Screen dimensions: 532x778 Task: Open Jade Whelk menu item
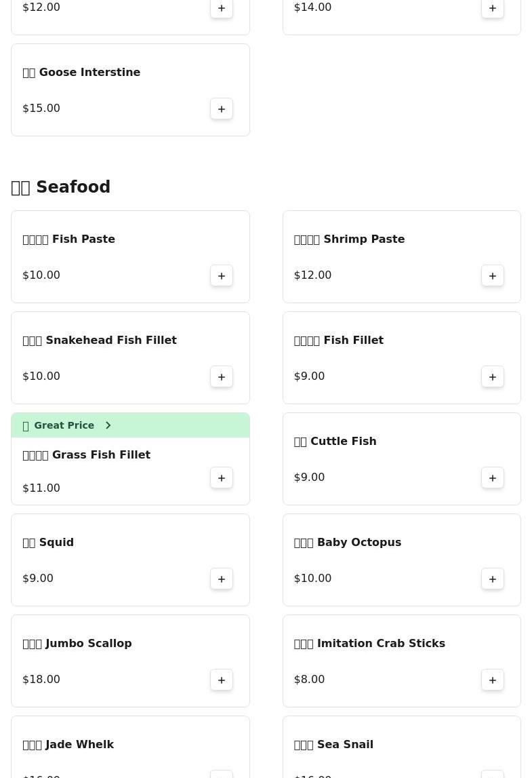(x=68, y=744)
